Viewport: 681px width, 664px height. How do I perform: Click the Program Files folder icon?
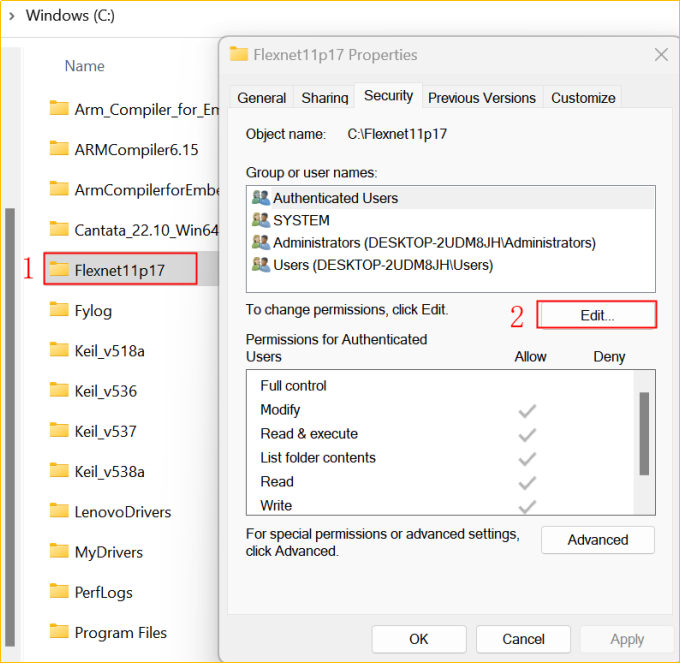click(x=59, y=632)
